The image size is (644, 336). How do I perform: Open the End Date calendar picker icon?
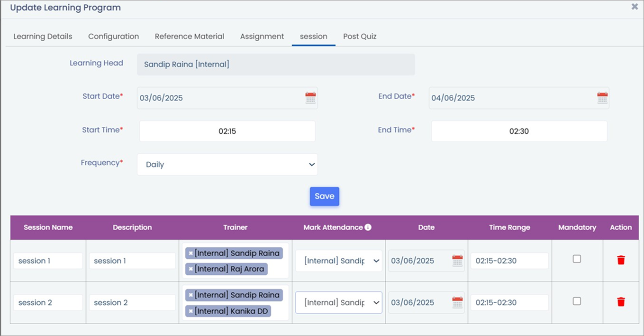point(602,98)
